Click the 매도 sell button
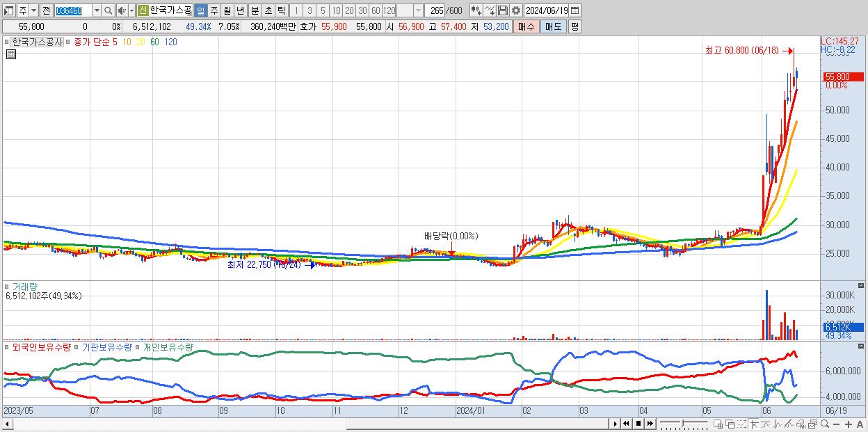 pyautogui.click(x=554, y=26)
